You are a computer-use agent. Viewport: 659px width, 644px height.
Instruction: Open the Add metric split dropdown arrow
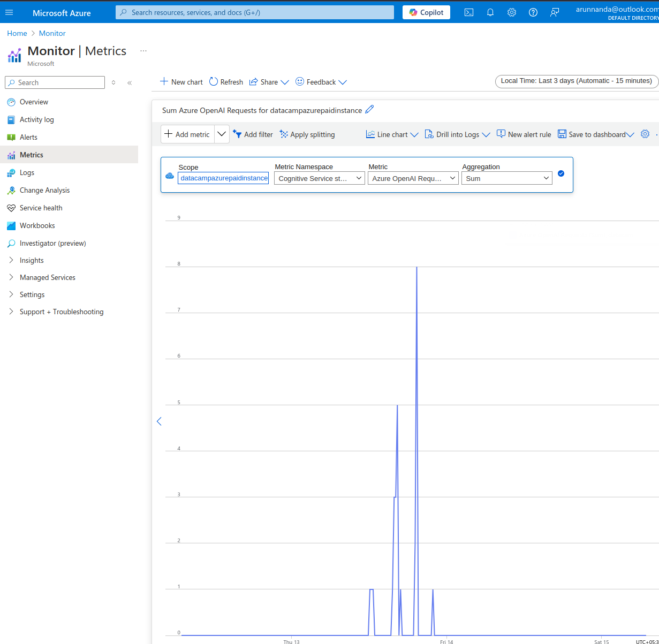(x=222, y=134)
